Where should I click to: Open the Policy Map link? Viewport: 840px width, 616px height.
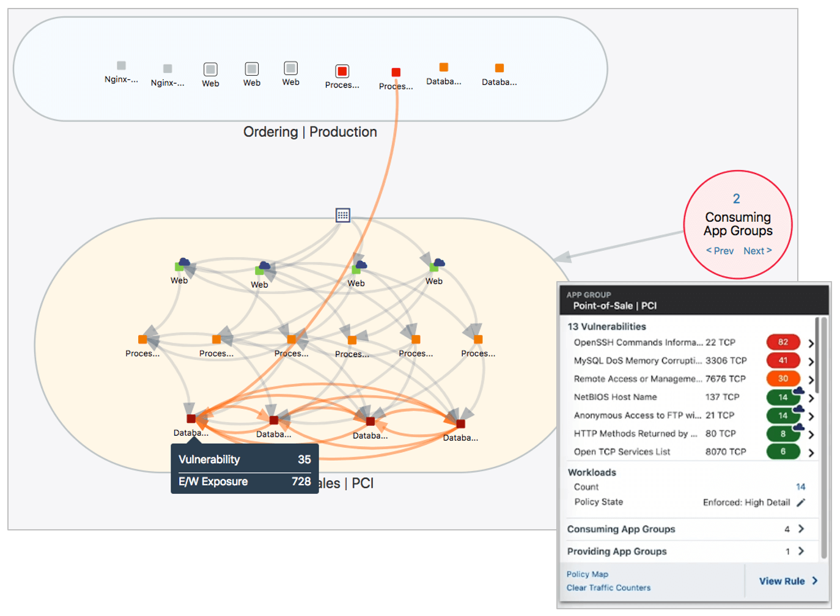(x=587, y=574)
